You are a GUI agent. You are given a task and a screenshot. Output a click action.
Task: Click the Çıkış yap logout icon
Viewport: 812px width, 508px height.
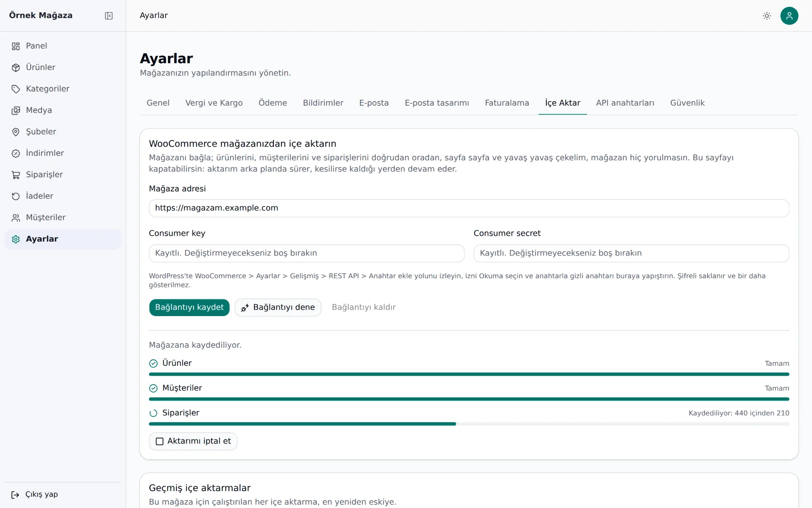15,495
